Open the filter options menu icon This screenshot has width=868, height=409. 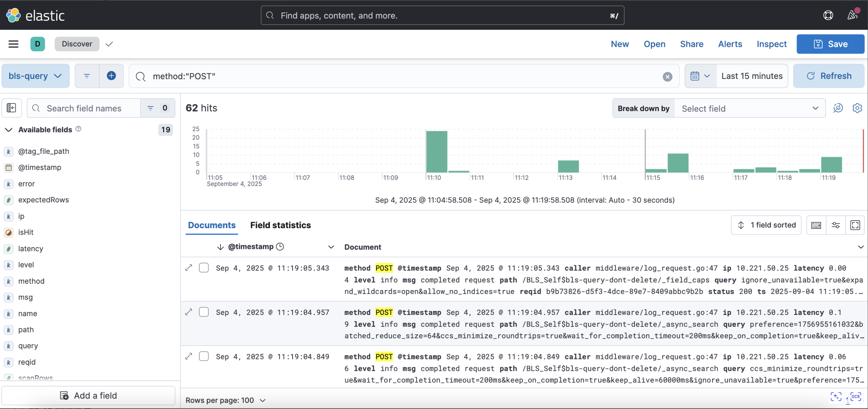tap(86, 76)
